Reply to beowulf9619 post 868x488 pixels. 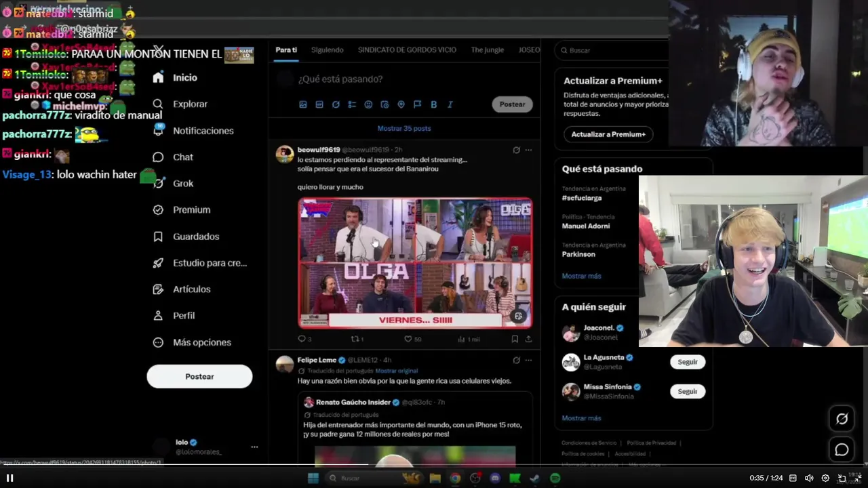click(304, 339)
